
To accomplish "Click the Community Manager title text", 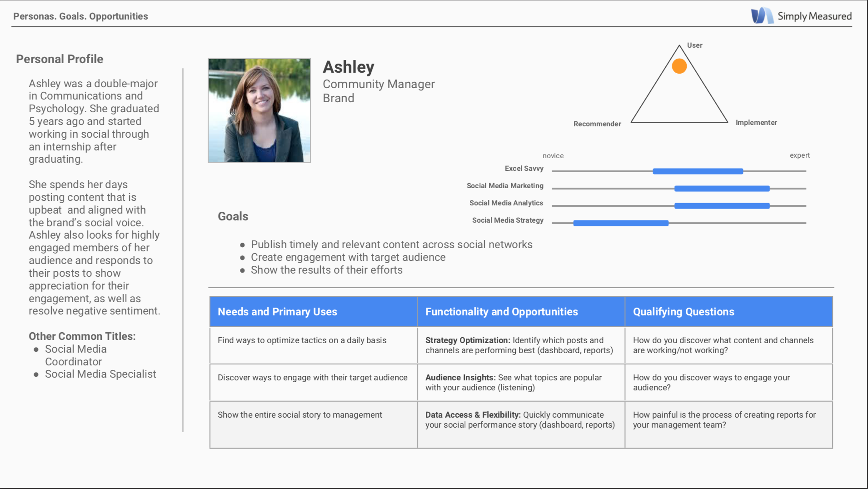I will pos(379,84).
